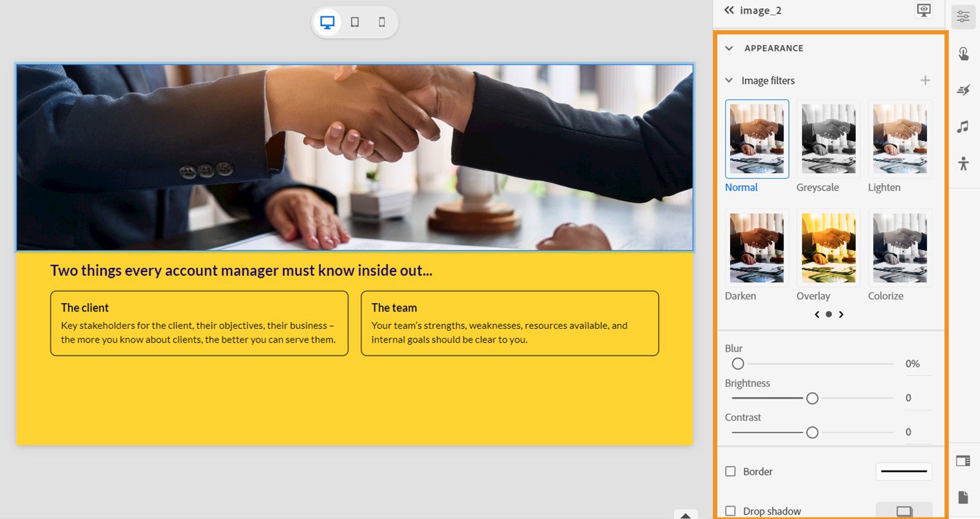The image size is (980, 519).
Task: Click the Blur 0% value field
Action: (918, 364)
